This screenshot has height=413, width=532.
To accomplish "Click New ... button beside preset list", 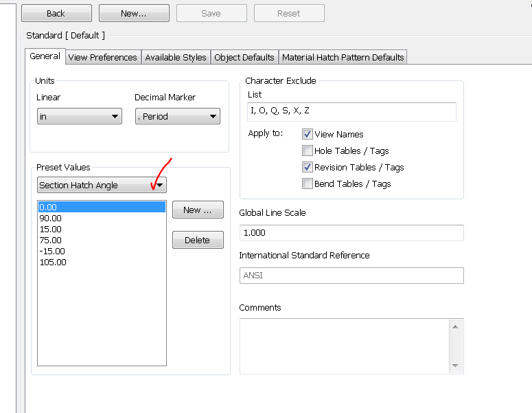I will 198,210.
